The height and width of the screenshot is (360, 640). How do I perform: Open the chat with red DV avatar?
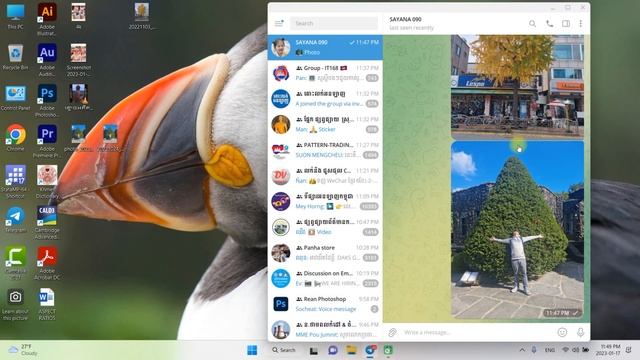coord(325,176)
